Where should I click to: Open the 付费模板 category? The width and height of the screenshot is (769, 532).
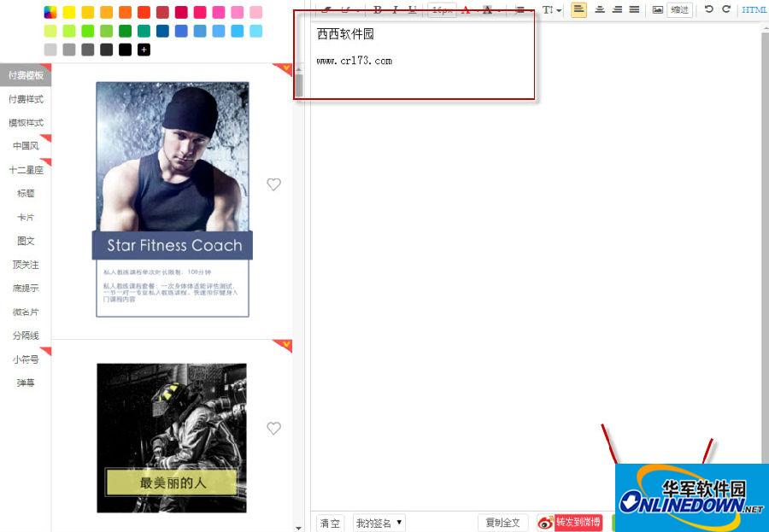[26, 75]
